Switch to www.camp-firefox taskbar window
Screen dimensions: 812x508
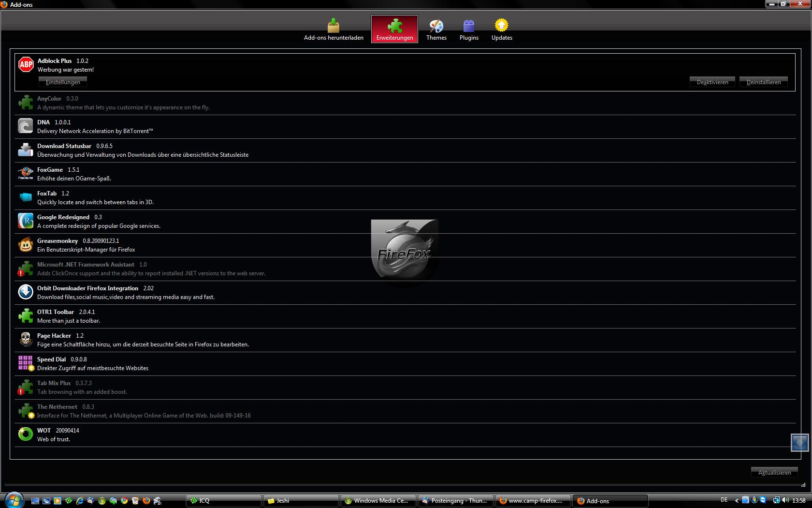point(533,501)
